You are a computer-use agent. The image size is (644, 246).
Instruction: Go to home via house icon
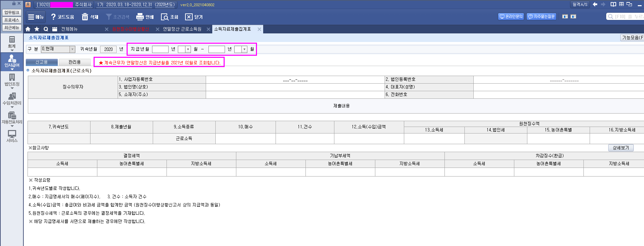28,29
